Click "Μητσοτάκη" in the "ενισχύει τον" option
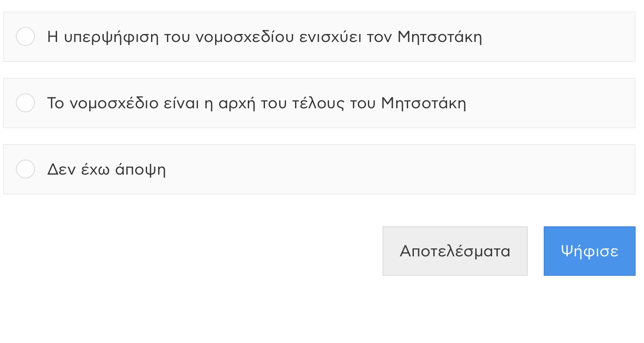Viewport: 644px width, 343px height. point(439,37)
